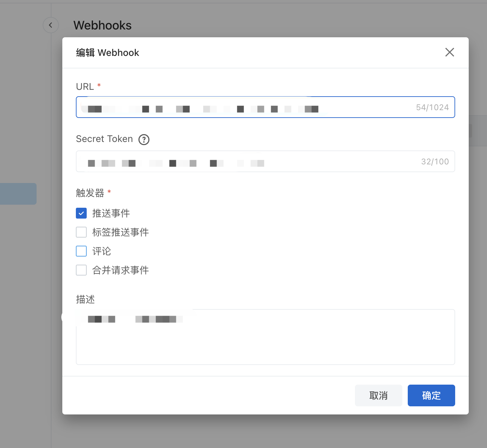Image resolution: width=487 pixels, height=448 pixels.
Task: Open the Secret Token help question mark
Action: pos(144,139)
